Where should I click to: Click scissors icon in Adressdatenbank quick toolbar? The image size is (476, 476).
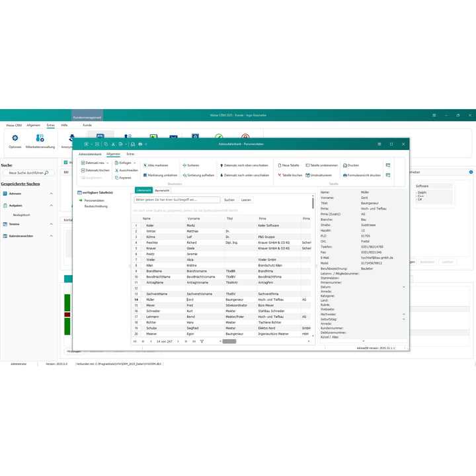click(113, 144)
